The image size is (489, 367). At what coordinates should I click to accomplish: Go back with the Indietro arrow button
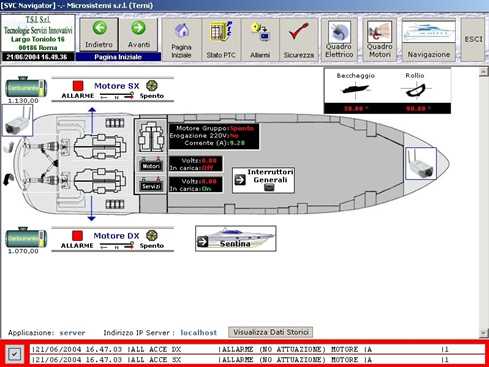pos(99,35)
